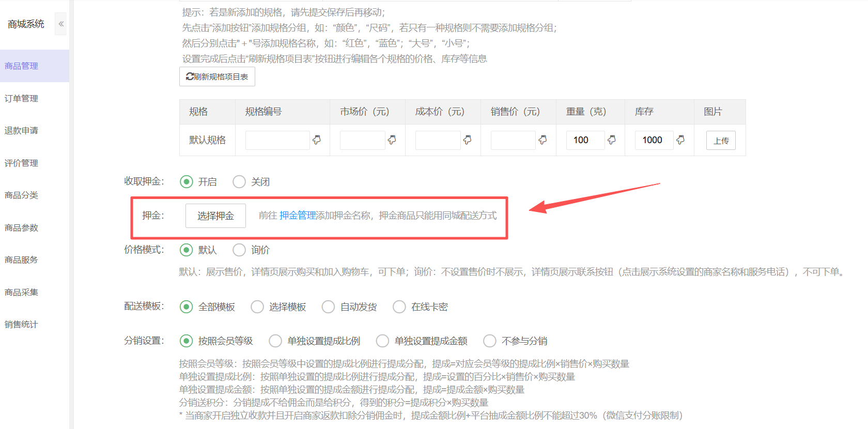Viewport: 868px width, 429px height.
Task: Go to 商品分类 in the sidebar
Action: (x=21, y=195)
